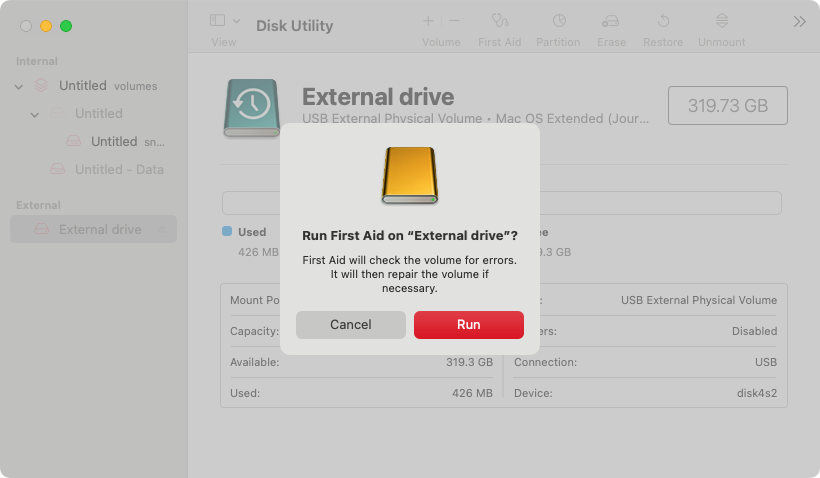Click the disk4s2 device value
This screenshot has width=820, height=478.
tap(757, 393)
